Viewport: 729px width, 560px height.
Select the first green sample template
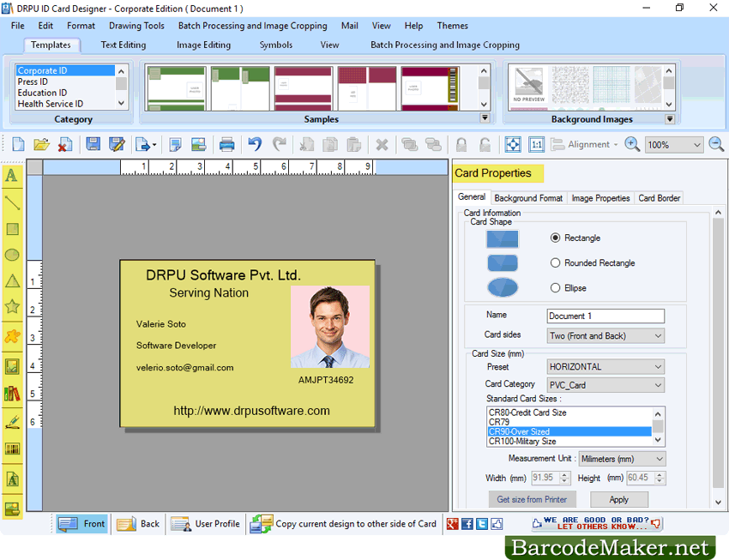pos(177,88)
